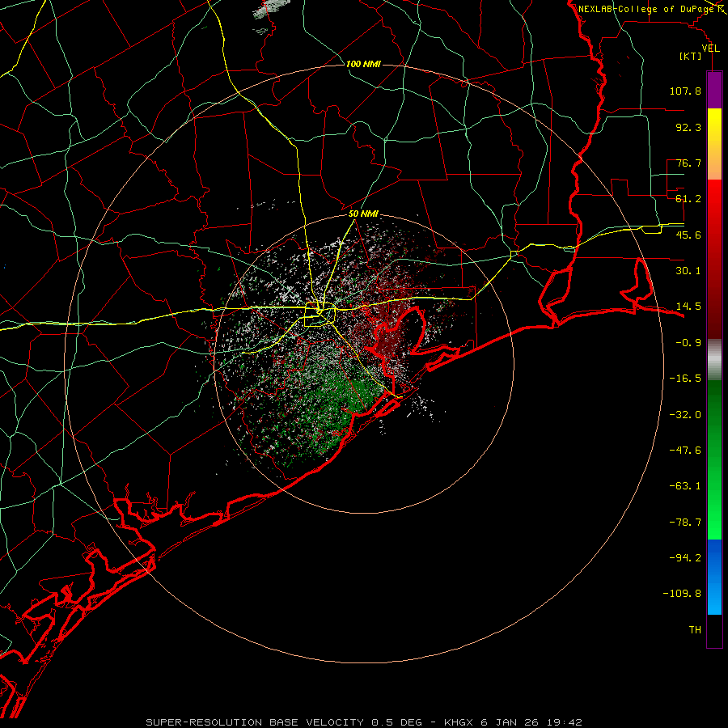The width and height of the screenshot is (728, 728).
Task: Click the 107.8 legend value
Action: (685, 91)
